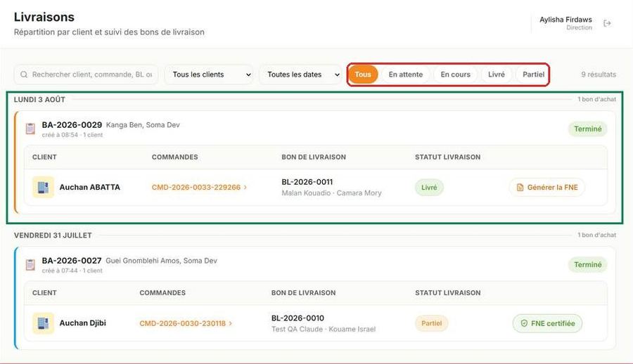Click the Terminé badge of BA-2026-0027

tap(588, 265)
